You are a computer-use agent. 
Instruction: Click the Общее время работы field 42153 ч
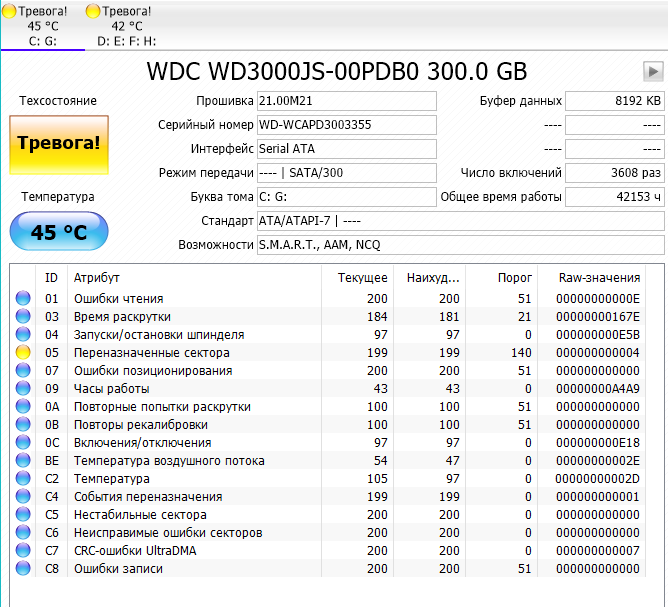pos(615,197)
